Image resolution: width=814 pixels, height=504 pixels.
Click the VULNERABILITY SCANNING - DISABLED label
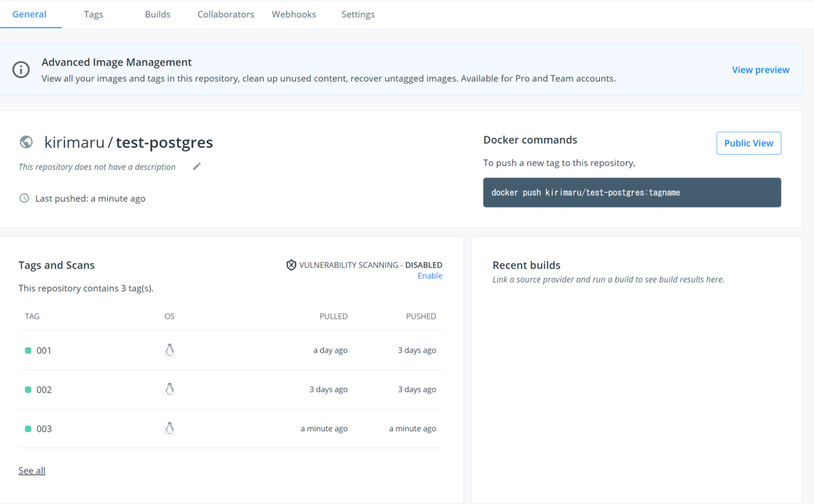pyautogui.click(x=371, y=265)
